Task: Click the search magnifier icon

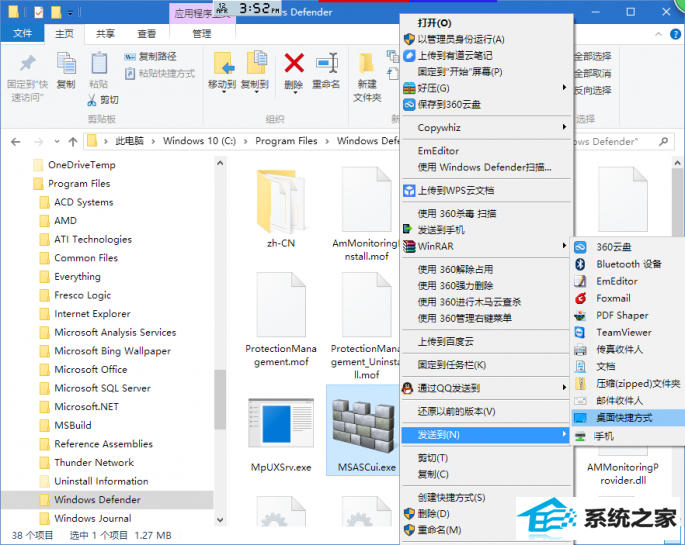Action: click(x=664, y=141)
